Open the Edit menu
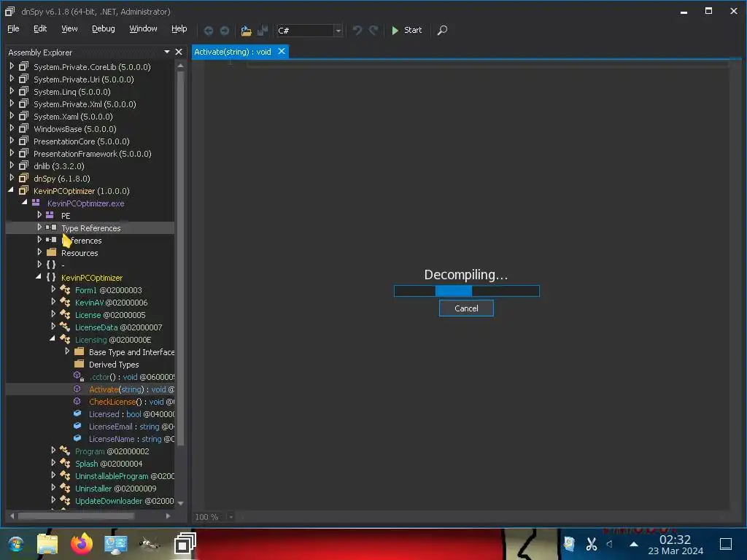 point(40,28)
